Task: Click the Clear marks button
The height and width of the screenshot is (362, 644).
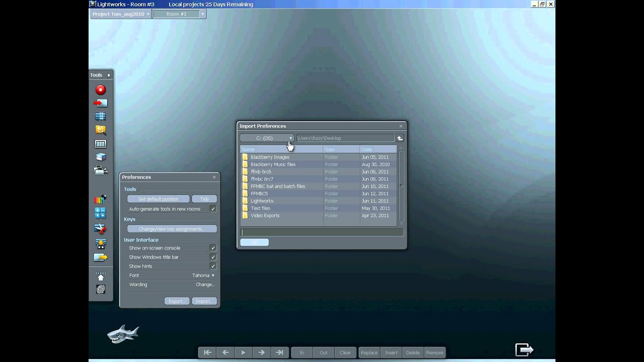Action: coord(345,352)
